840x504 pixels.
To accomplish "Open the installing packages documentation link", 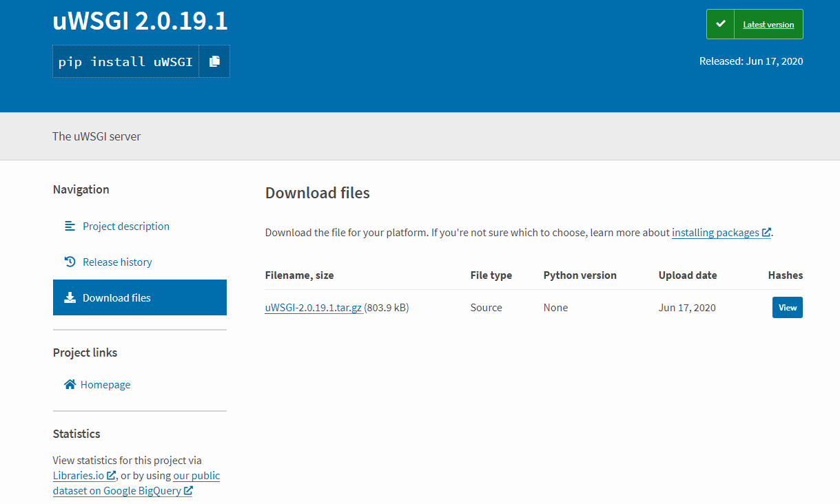I will point(717,232).
